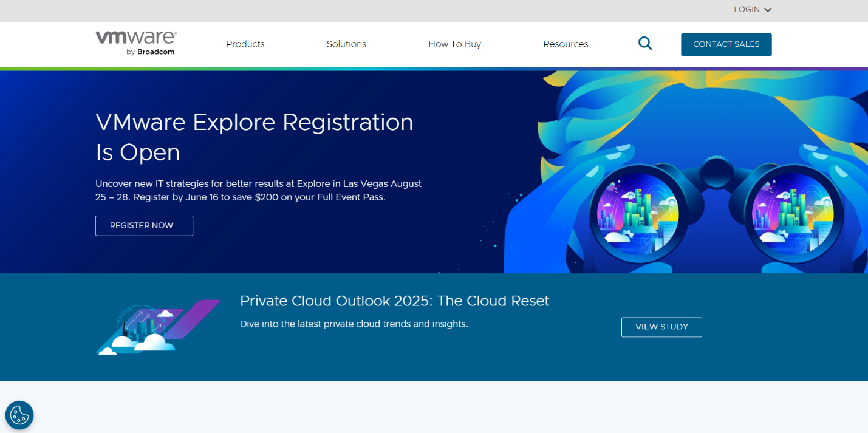This screenshot has height=433, width=868.
Task: Expand the LOGIN dropdown
Action: [x=753, y=9]
